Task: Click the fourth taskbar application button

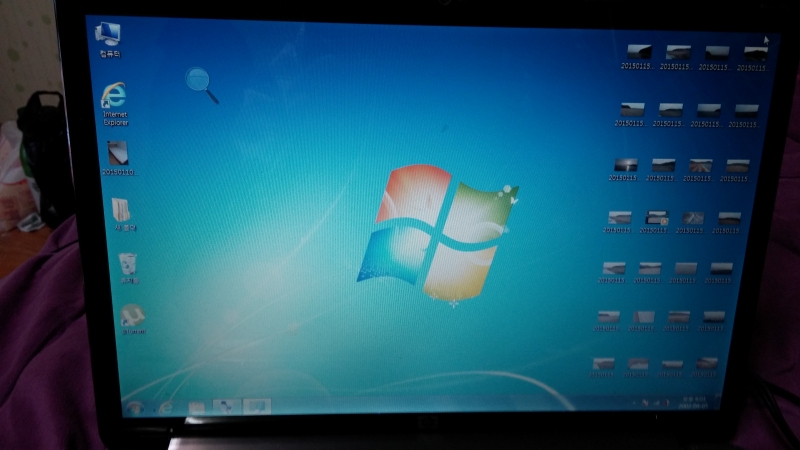Action: coord(227,406)
